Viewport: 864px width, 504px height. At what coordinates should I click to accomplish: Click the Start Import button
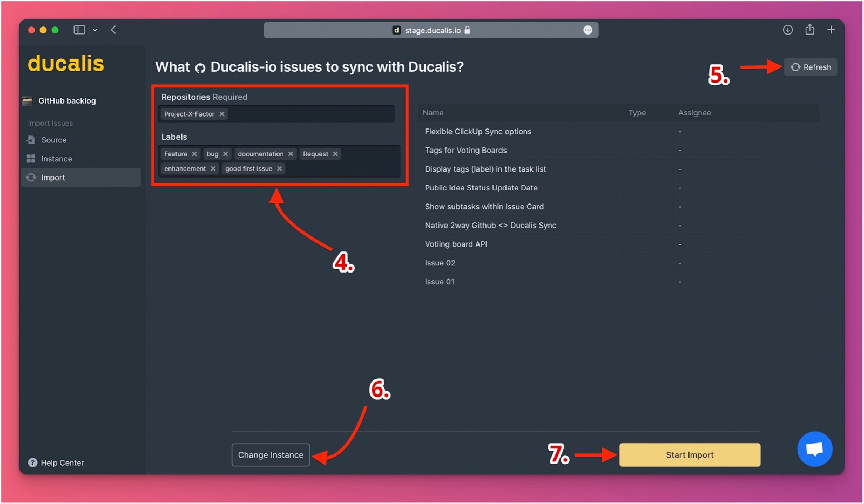[x=690, y=455]
